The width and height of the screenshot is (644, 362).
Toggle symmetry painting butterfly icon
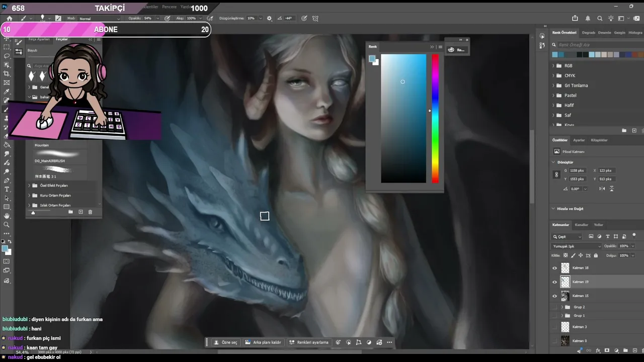315,18
